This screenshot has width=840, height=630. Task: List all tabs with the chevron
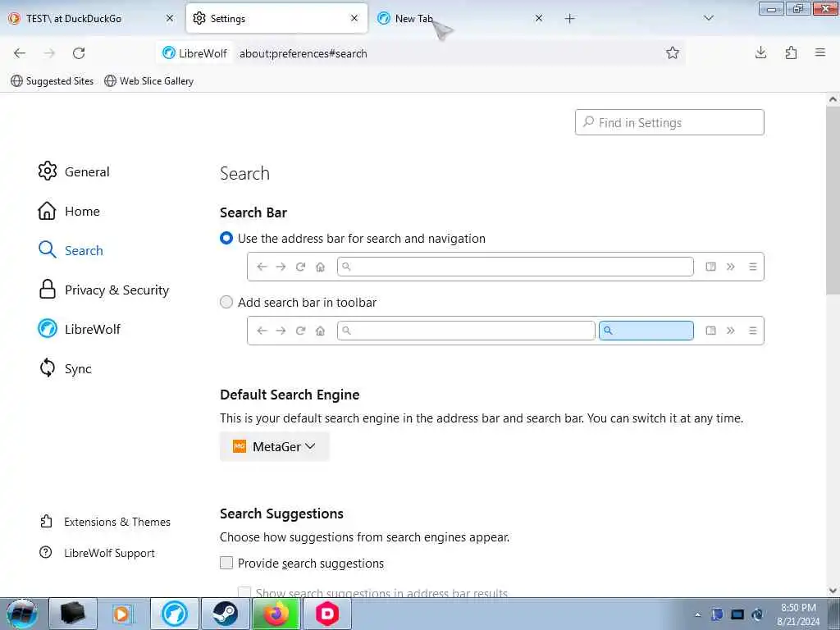pyautogui.click(x=708, y=18)
